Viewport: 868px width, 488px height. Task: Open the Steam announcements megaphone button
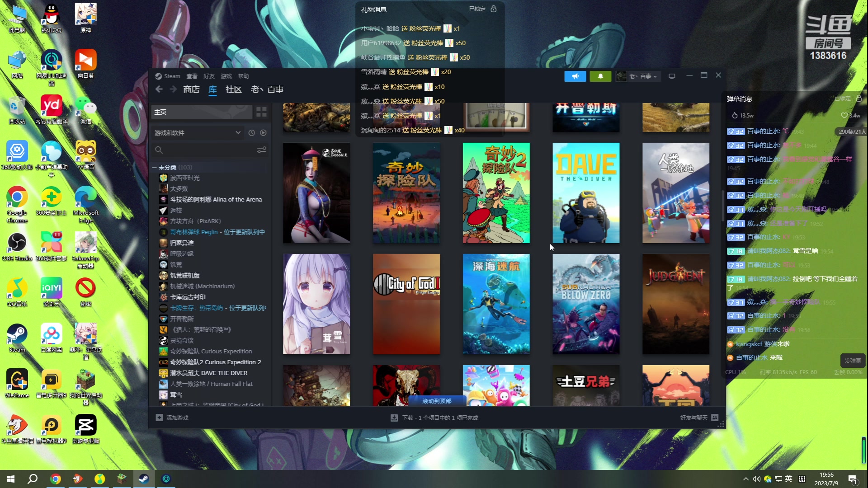[575, 76]
